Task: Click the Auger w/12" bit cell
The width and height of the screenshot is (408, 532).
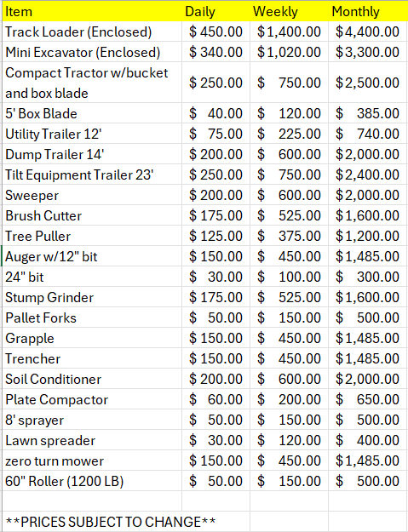Action: [92, 256]
